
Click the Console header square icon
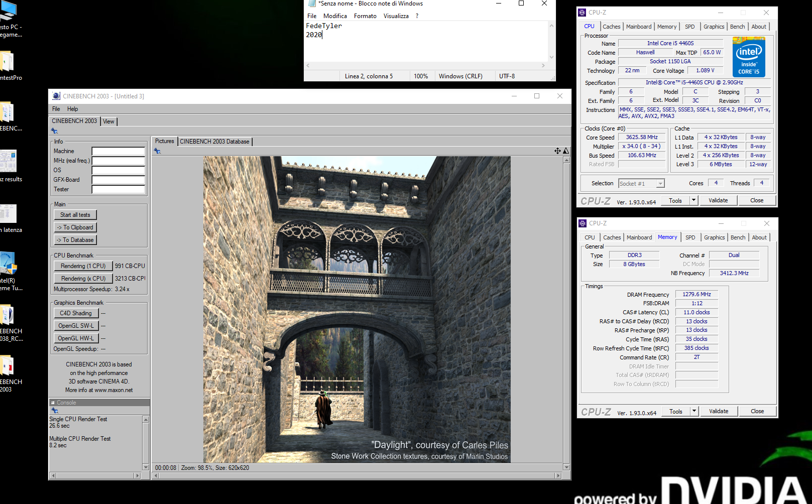(53, 403)
